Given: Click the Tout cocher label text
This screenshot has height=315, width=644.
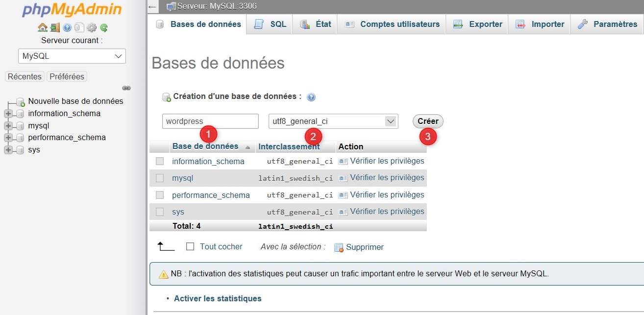Looking at the screenshot, I should pos(221,247).
